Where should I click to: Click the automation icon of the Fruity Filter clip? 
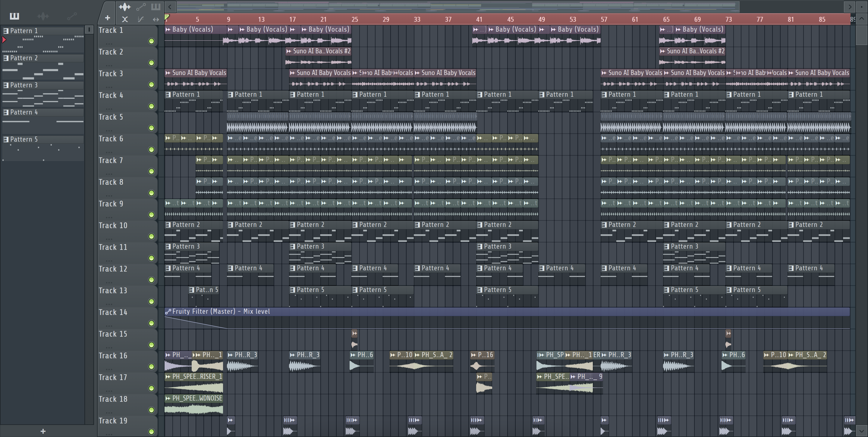(x=168, y=311)
